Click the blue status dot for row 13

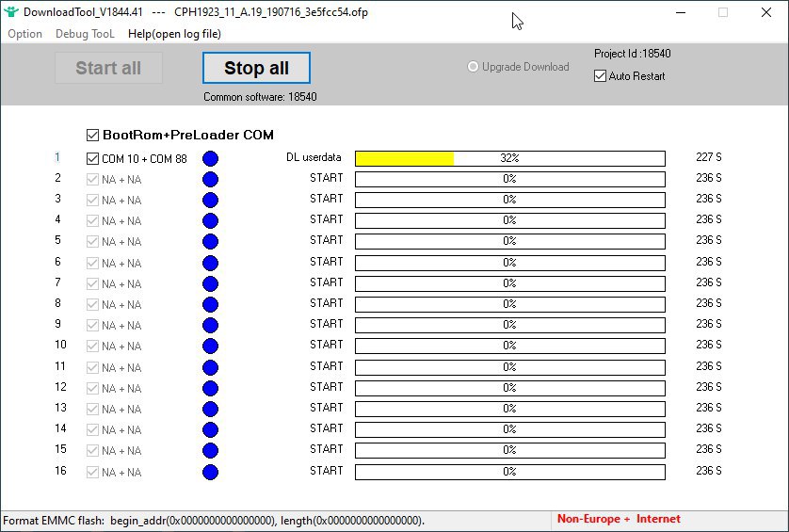pyautogui.click(x=210, y=409)
